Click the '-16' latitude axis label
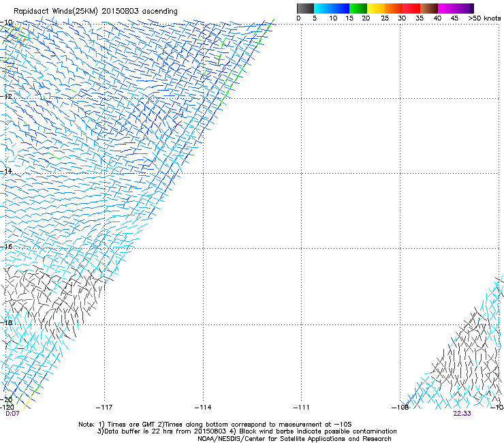504x443 pixels. pos(6,247)
